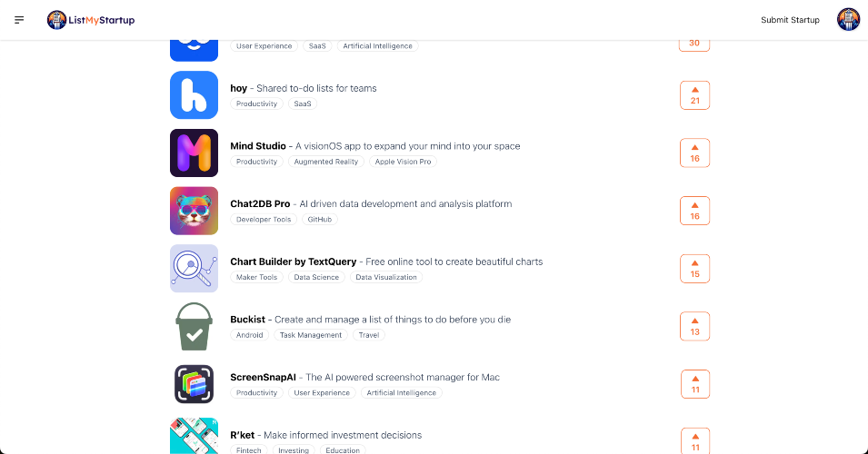The width and height of the screenshot is (868, 454).
Task: Open the user profile avatar
Action: tap(848, 20)
